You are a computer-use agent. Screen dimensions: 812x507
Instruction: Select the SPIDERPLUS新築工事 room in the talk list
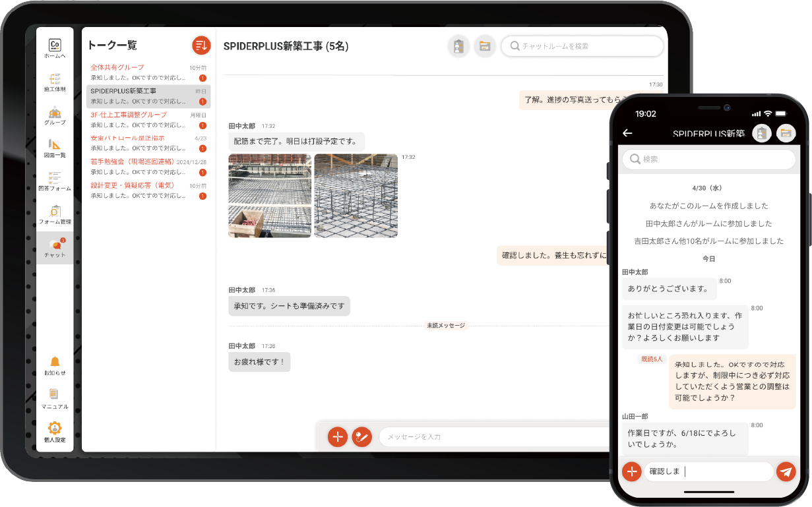click(148, 96)
